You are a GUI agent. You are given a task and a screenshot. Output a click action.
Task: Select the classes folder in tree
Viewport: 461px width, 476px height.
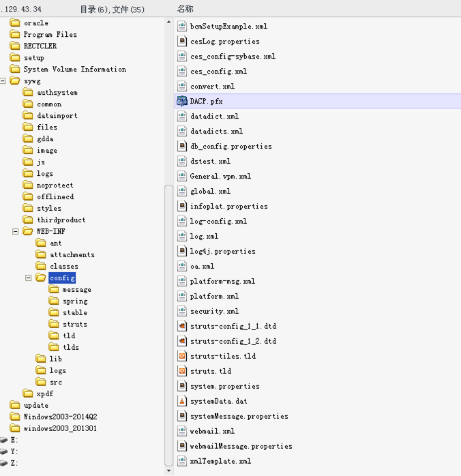coord(63,266)
